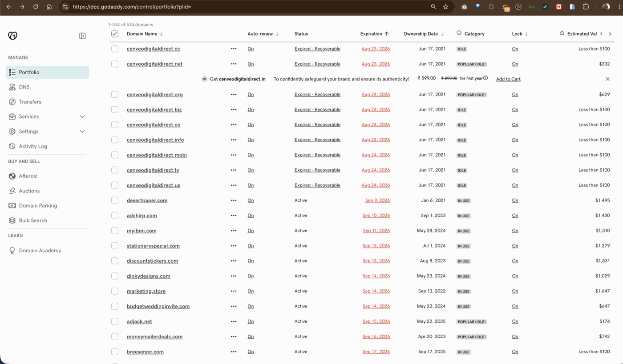Image resolution: width=623 pixels, height=364 pixels.
Task: Click the first-year price info icon
Action: point(485,78)
